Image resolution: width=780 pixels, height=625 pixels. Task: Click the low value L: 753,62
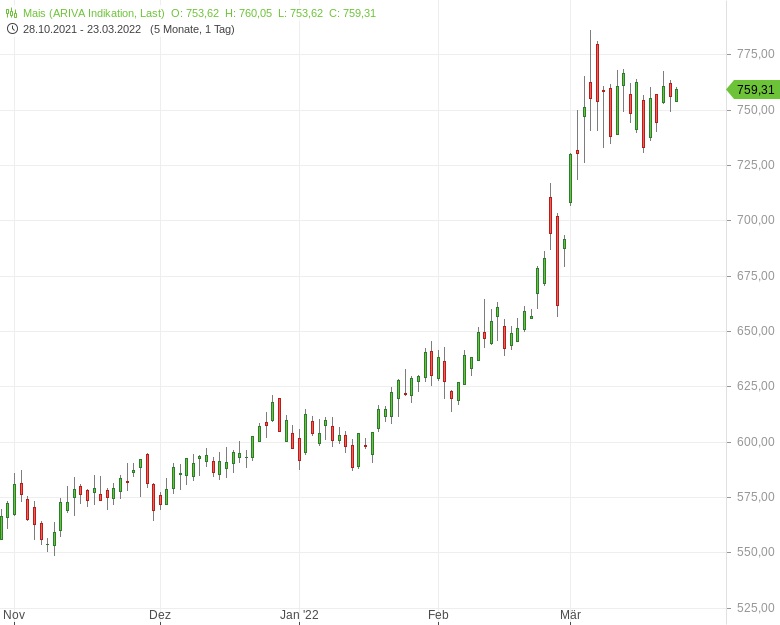point(300,13)
